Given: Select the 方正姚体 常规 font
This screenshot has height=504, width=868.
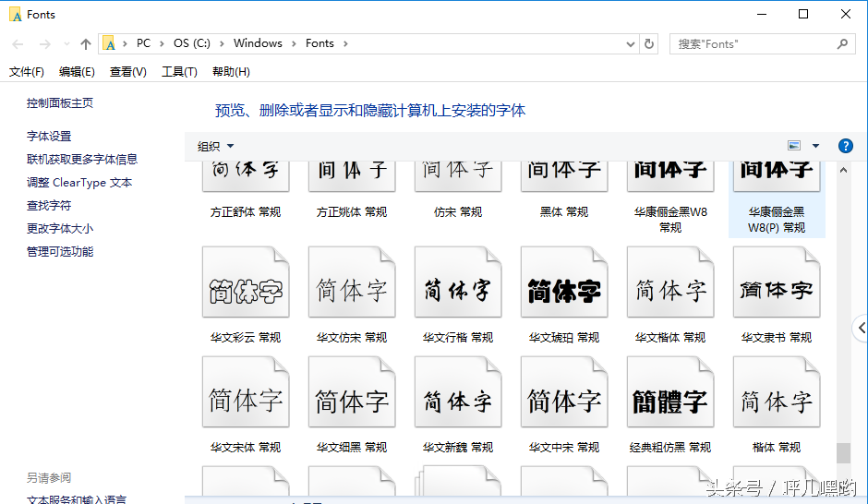Looking at the screenshot, I should pyautogui.click(x=352, y=188).
